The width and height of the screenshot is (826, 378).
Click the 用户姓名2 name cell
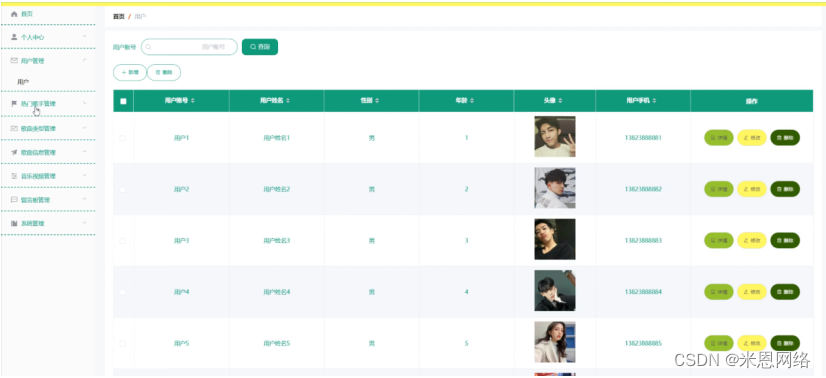(277, 189)
